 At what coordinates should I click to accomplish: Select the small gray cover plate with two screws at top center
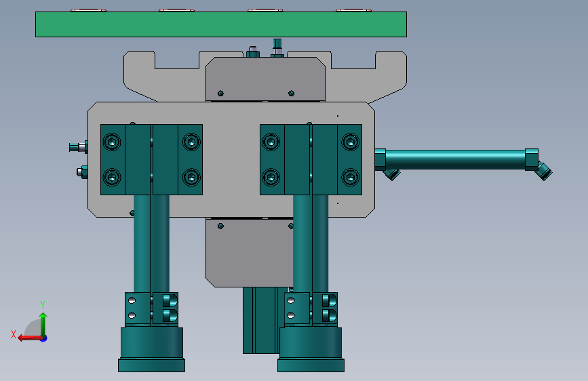click(x=265, y=79)
